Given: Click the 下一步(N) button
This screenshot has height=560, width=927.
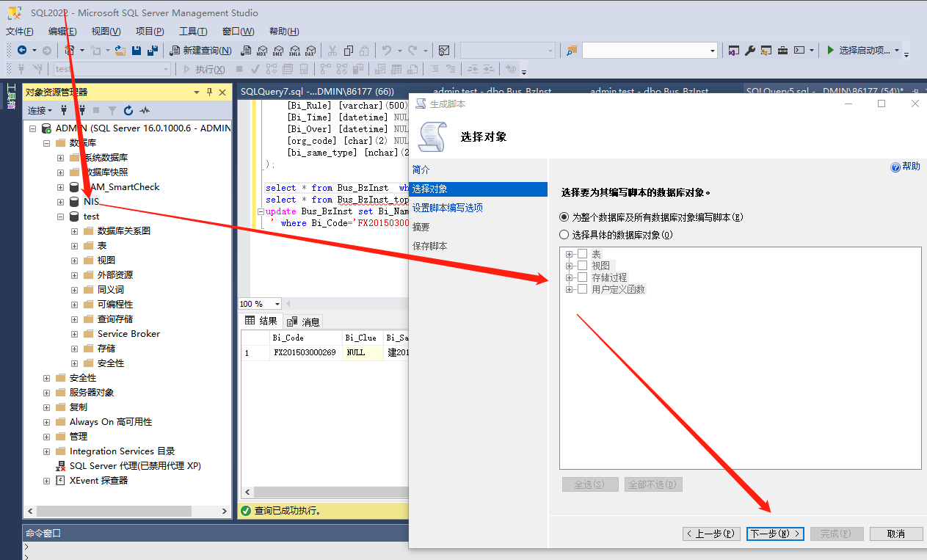Looking at the screenshot, I should click(x=776, y=534).
